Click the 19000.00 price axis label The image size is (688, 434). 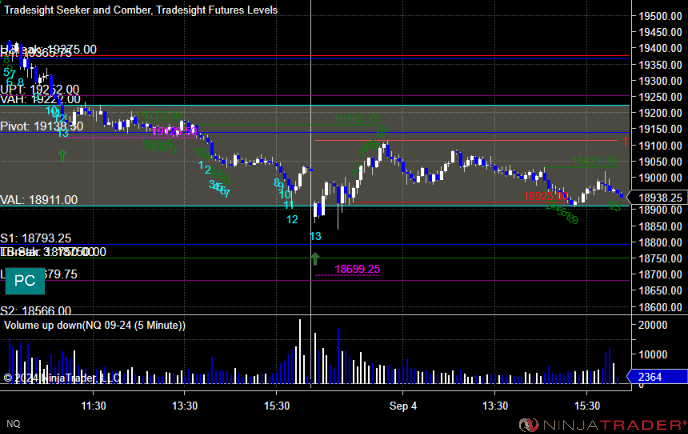coord(660,178)
